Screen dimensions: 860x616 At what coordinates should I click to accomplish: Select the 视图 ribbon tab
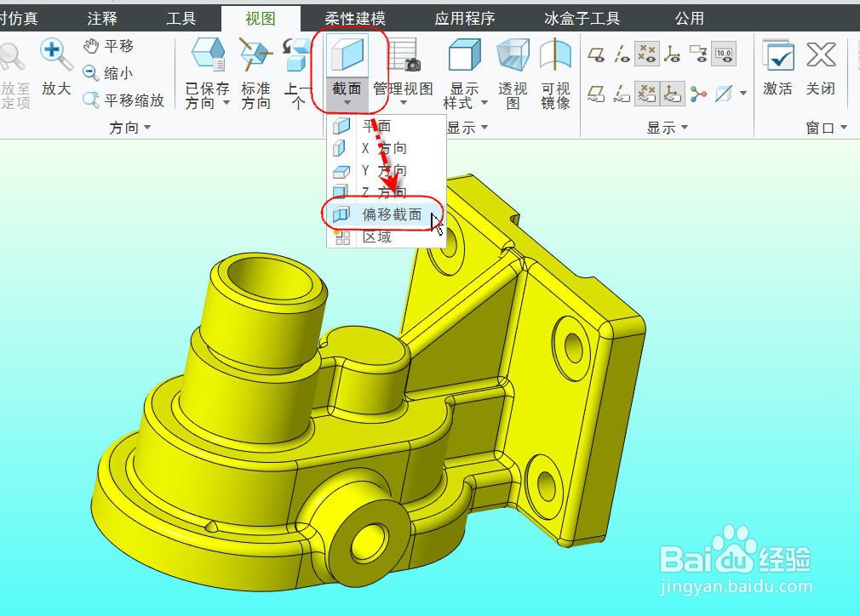[x=261, y=18]
